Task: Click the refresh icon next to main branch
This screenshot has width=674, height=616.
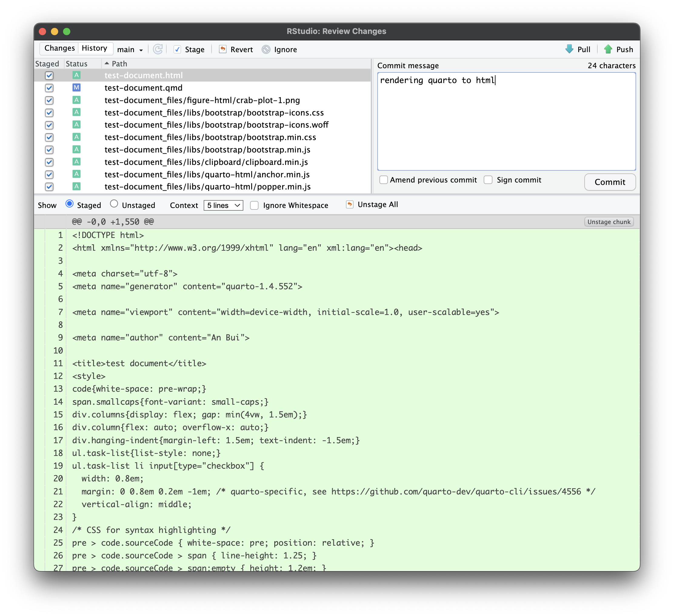Action: [158, 49]
